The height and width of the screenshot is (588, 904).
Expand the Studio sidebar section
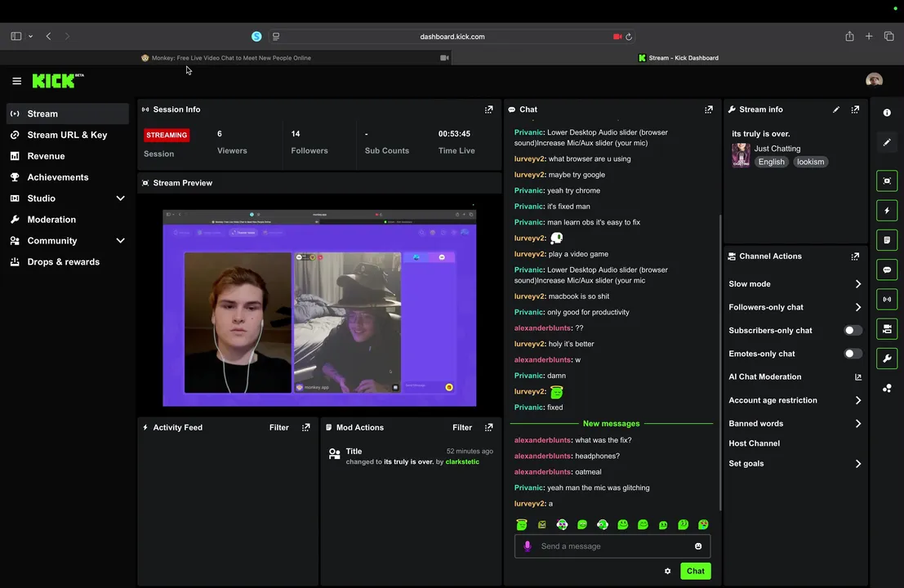[121, 198]
